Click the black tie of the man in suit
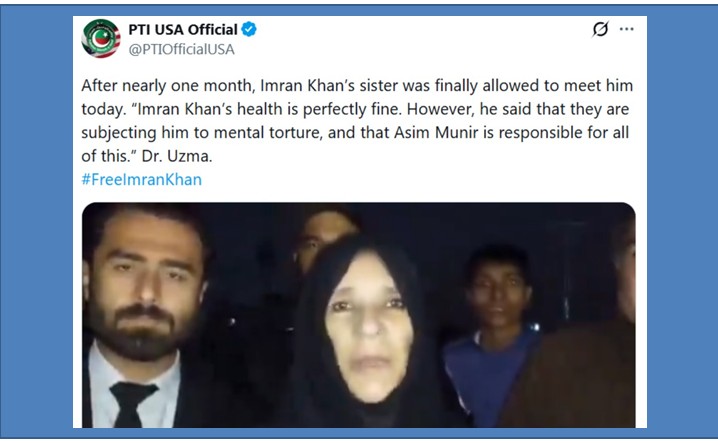Image resolution: width=718 pixels, height=443 pixels. 131,404
